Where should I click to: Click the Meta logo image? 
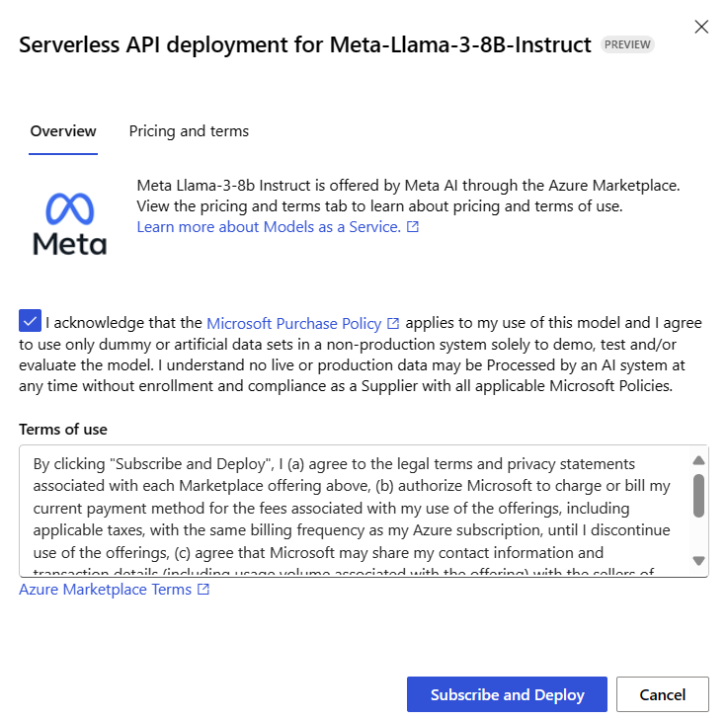pyautogui.click(x=70, y=224)
